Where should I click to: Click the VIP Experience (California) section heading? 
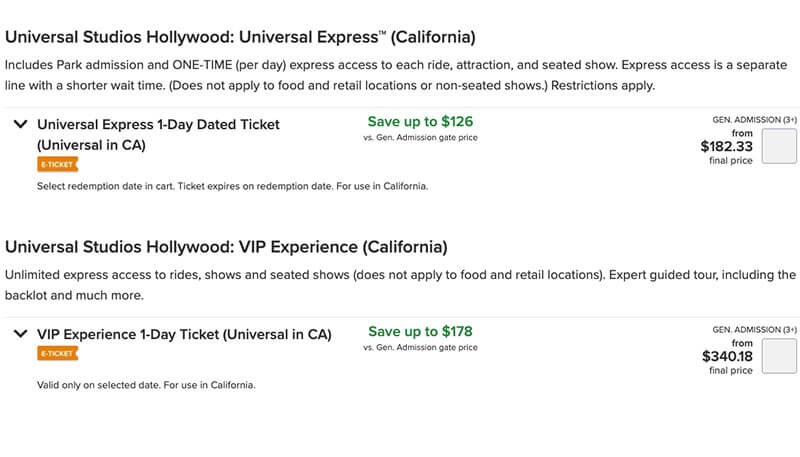(x=226, y=246)
